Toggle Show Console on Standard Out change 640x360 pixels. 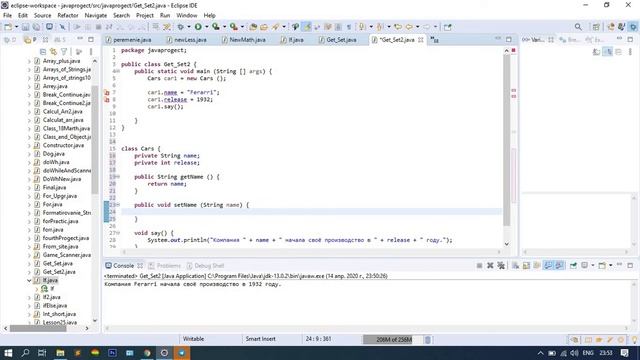click(x=548, y=266)
